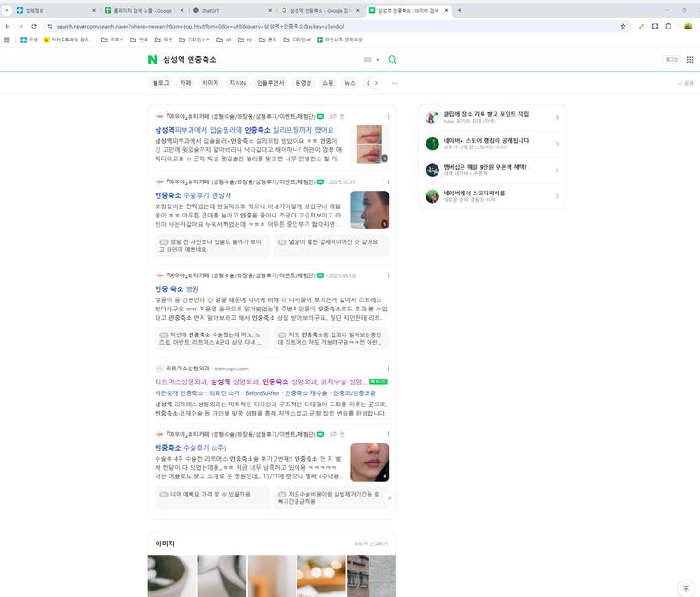
Task: Open the 인중축소 수술후기 한달차 link
Action: point(192,195)
